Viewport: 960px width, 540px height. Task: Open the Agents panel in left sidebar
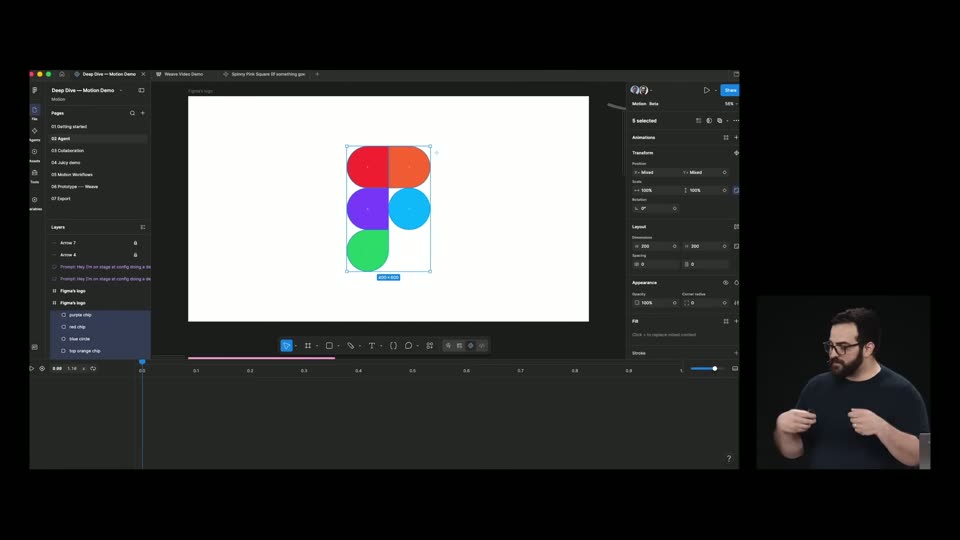click(35, 131)
